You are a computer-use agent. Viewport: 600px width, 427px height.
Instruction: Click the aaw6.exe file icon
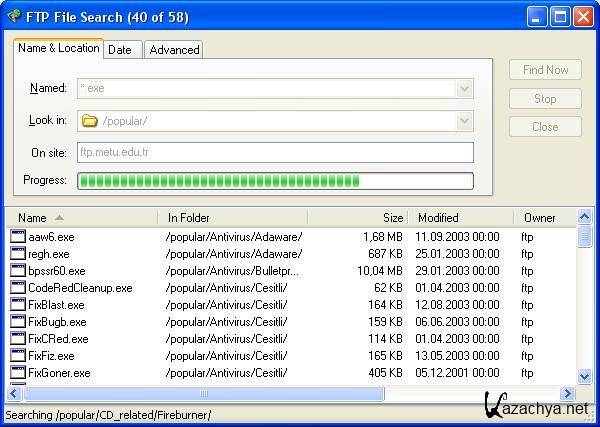point(17,237)
